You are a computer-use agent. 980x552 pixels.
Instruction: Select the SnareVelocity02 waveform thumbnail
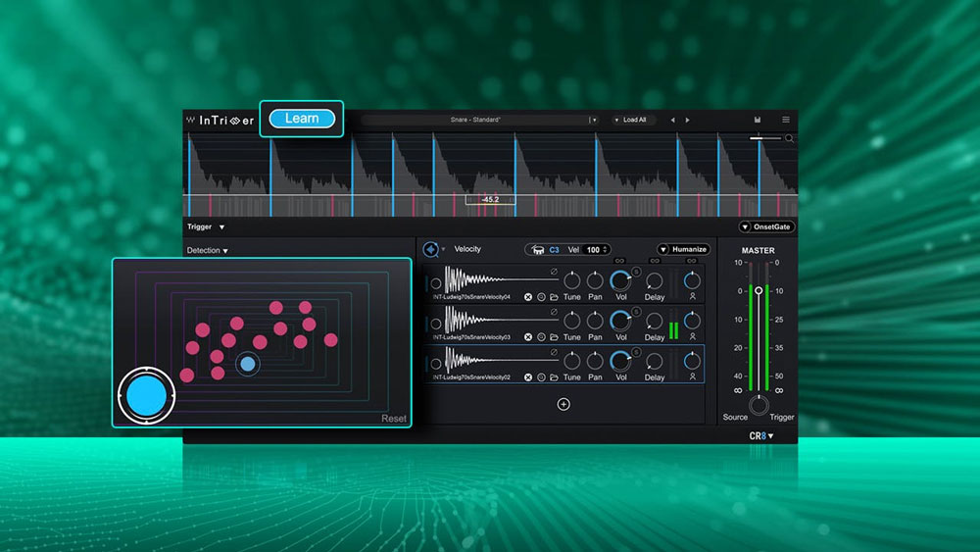pyautogui.click(x=500, y=360)
